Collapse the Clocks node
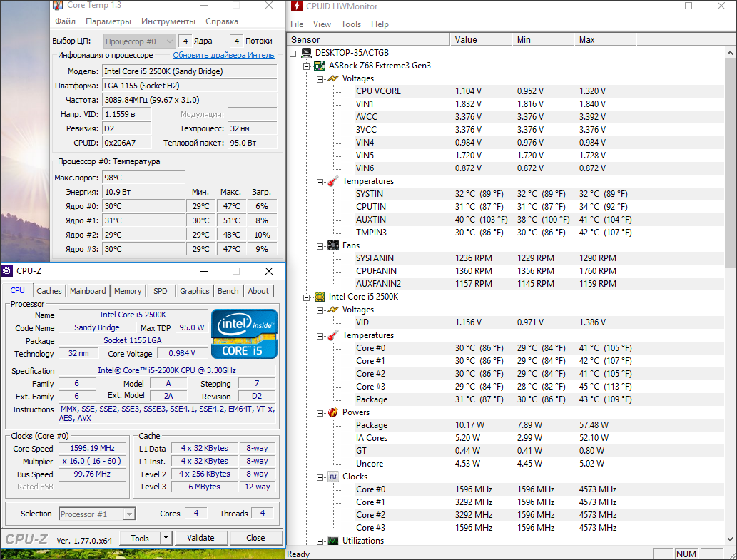Viewport: 737px width, 560px height. 320,477
